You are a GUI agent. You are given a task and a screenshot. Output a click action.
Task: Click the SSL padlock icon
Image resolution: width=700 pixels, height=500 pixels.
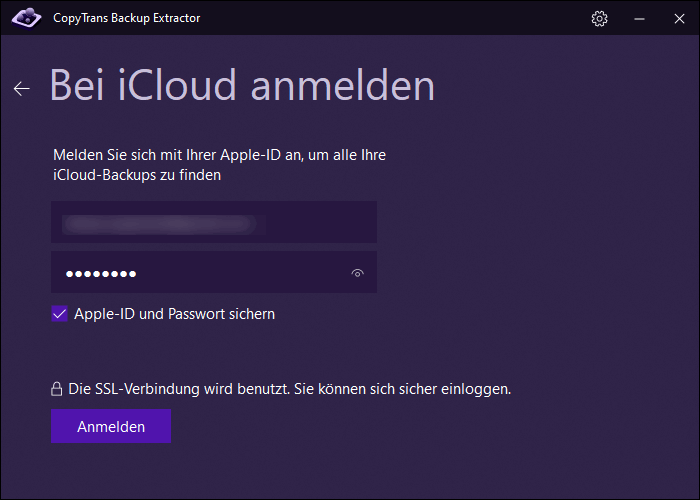pyautogui.click(x=57, y=389)
